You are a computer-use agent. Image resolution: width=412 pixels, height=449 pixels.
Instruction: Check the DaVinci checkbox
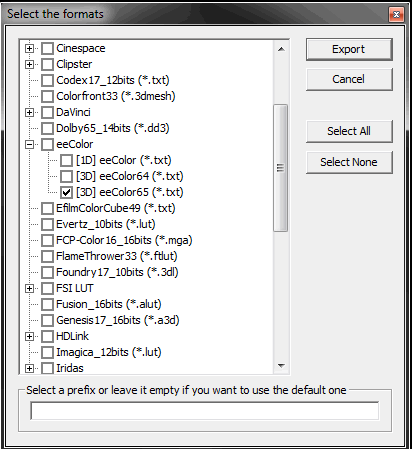tap(47, 112)
